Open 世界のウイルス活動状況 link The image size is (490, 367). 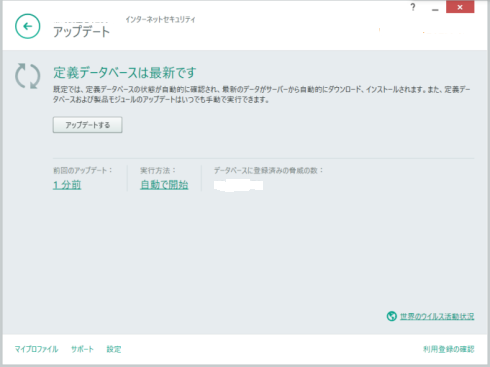(437, 316)
